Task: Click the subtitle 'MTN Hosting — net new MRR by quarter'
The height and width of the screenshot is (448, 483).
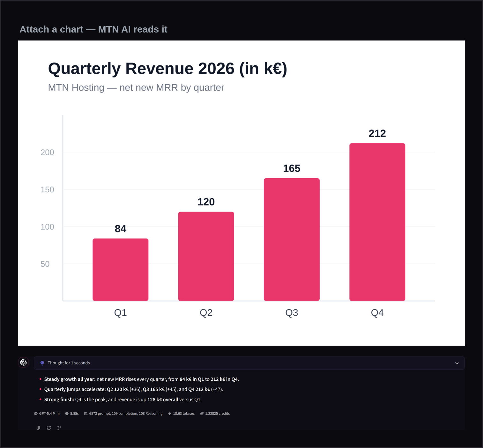Action: point(136,87)
